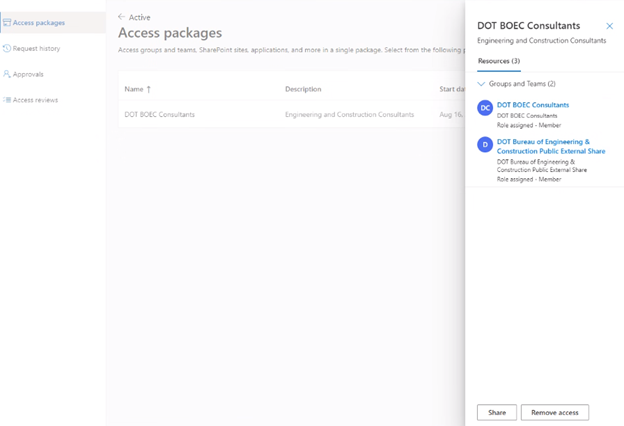
Task: Select the DOT BOEC Consultants table row
Action: coord(160,115)
